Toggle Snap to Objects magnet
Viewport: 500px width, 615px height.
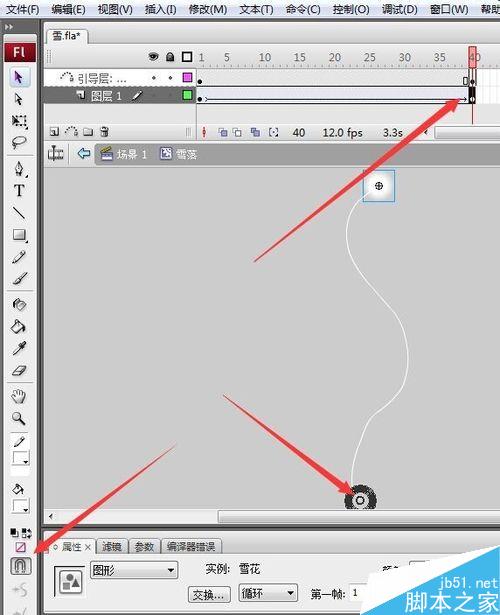click(20, 566)
